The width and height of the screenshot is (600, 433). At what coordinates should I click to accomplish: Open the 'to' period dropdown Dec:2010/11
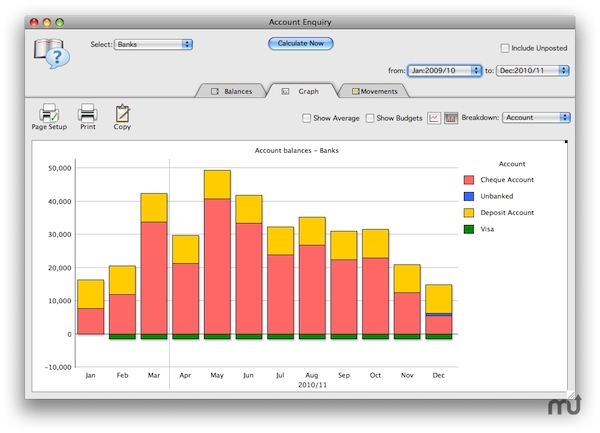click(x=534, y=70)
